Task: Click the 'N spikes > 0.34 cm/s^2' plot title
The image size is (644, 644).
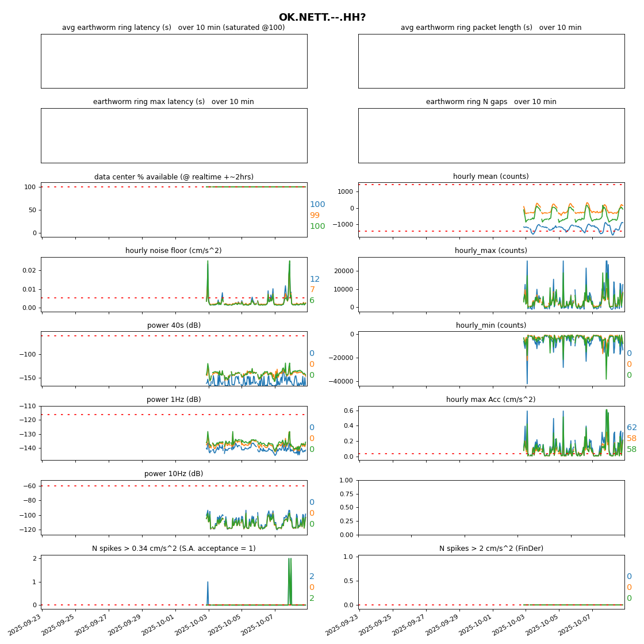Action: click(x=174, y=549)
